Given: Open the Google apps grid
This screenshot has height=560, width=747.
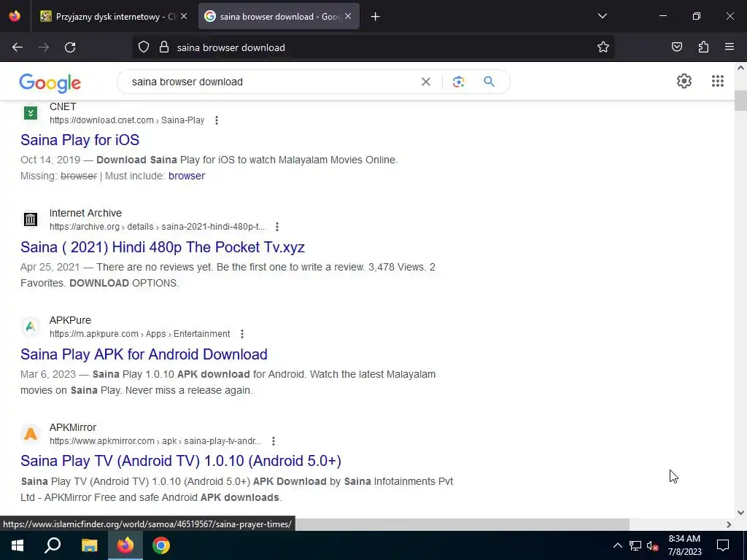Looking at the screenshot, I should 718,82.
